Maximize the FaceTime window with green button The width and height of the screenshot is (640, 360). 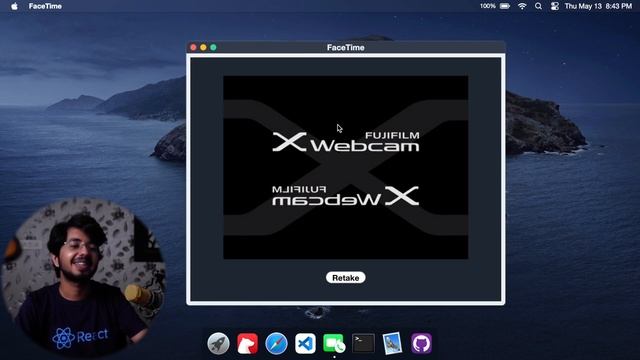pos(213,47)
